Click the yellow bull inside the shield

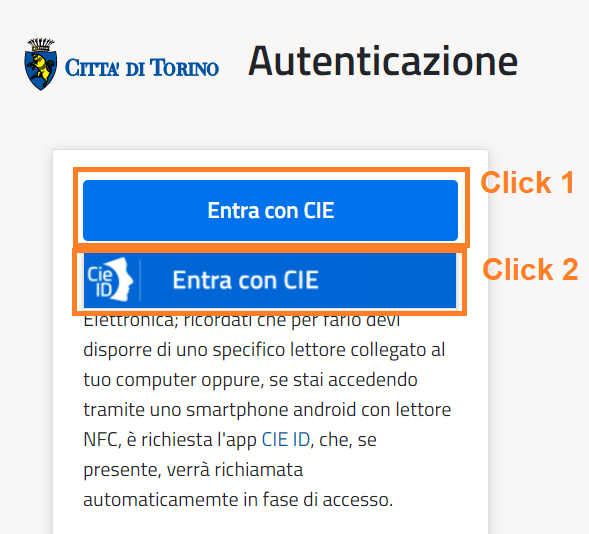coord(40,68)
